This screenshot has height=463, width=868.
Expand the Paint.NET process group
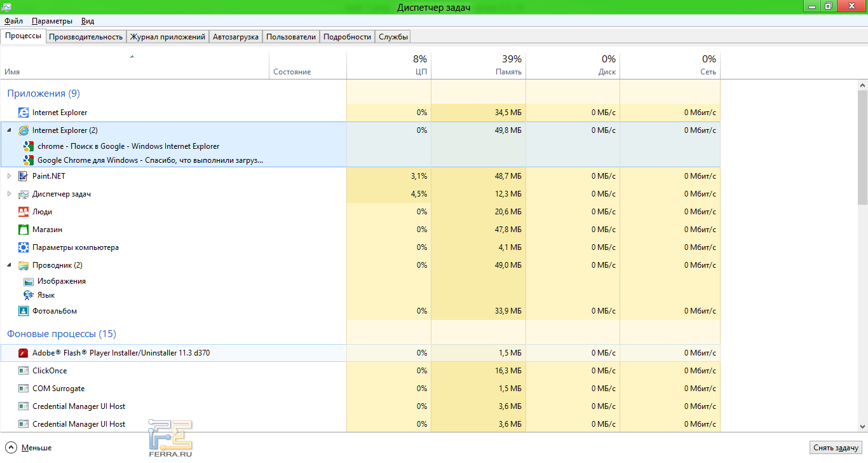click(9, 176)
